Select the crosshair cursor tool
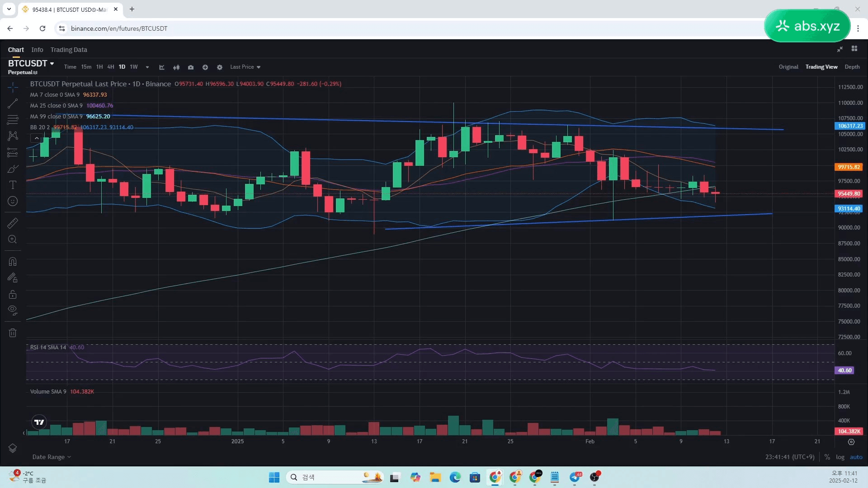The width and height of the screenshot is (868, 488). click(x=13, y=87)
